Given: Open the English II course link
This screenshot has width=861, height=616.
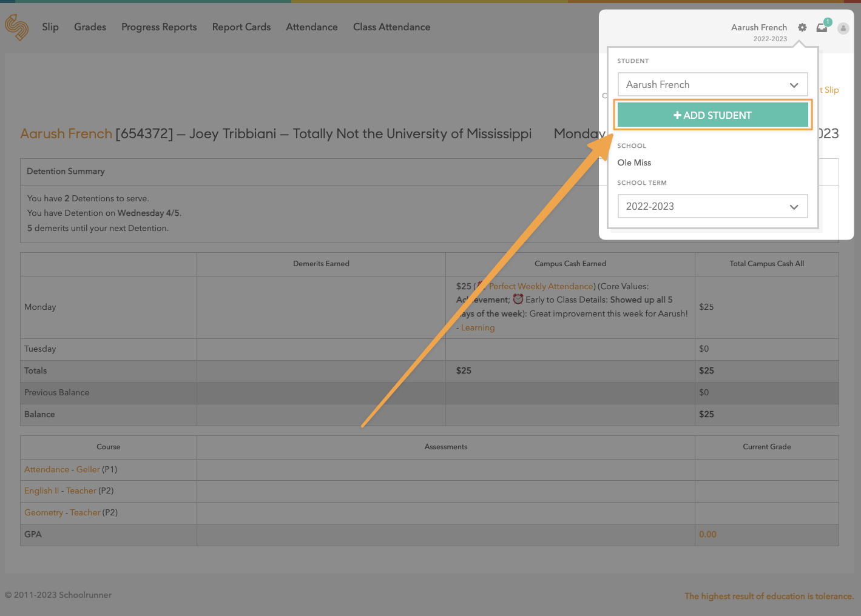Looking at the screenshot, I should 42,490.
